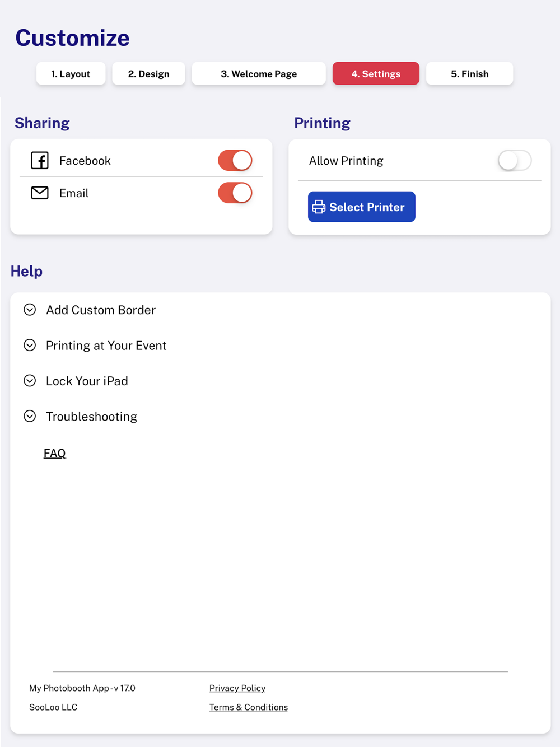Go to the 1. Layout tab
Image resolution: width=560 pixels, height=747 pixels.
[x=71, y=74]
